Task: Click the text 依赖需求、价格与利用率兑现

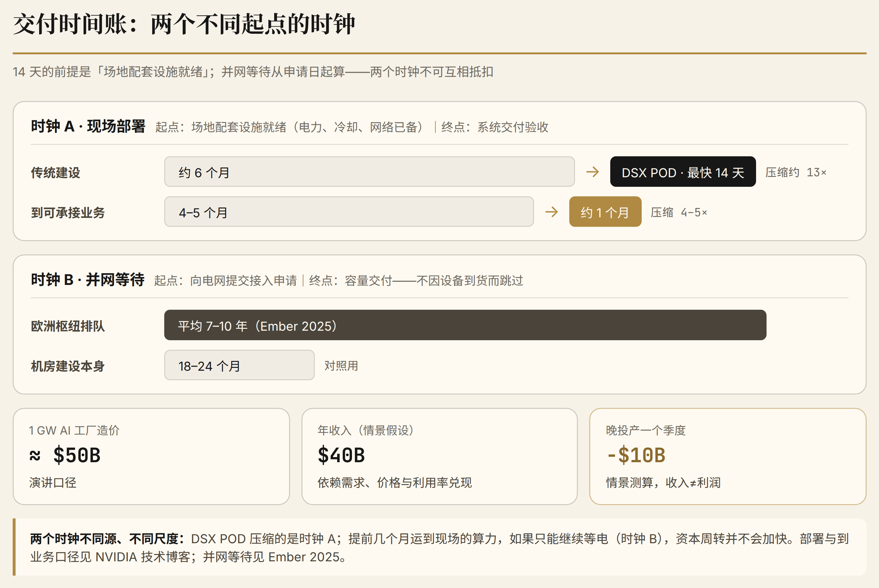Action: pyautogui.click(x=395, y=482)
